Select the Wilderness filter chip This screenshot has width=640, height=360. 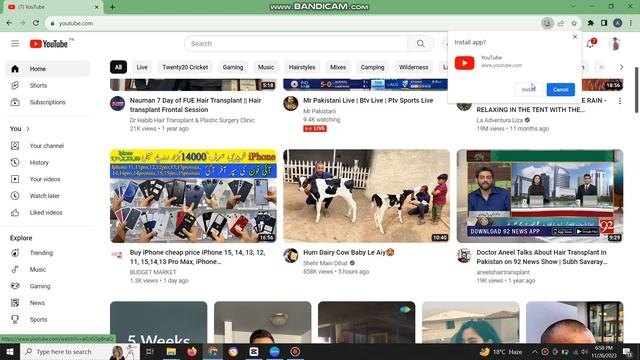[x=413, y=67]
